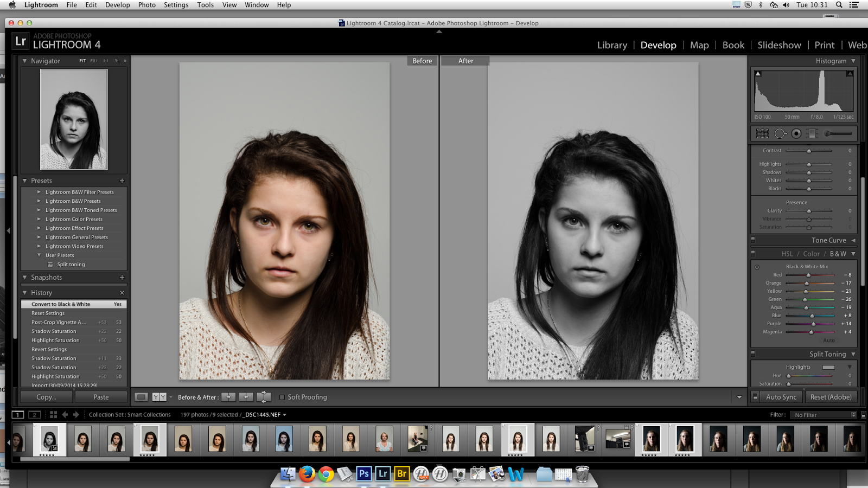Toggle switch left of Auto Sync

click(755, 397)
